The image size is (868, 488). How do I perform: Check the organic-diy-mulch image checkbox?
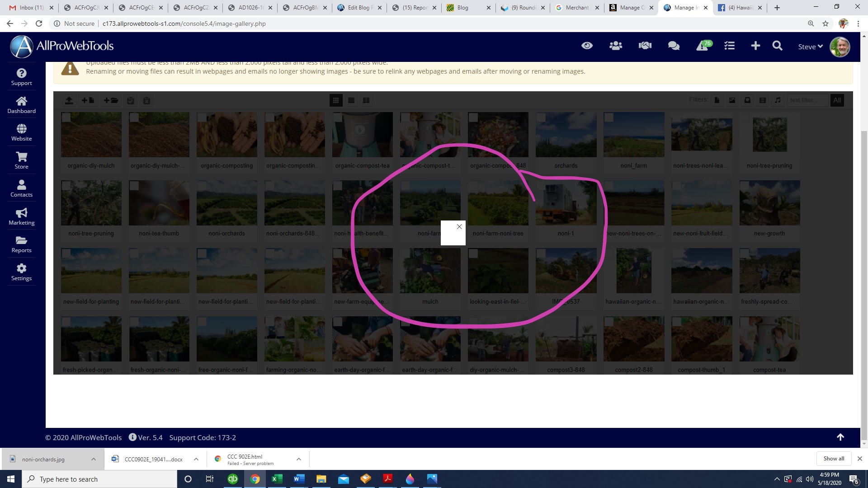(x=66, y=117)
